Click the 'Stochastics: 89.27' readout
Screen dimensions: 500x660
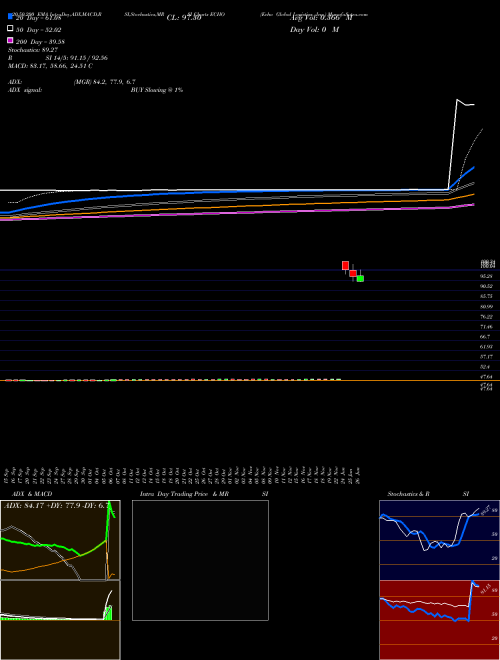click(x=33, y=50)
